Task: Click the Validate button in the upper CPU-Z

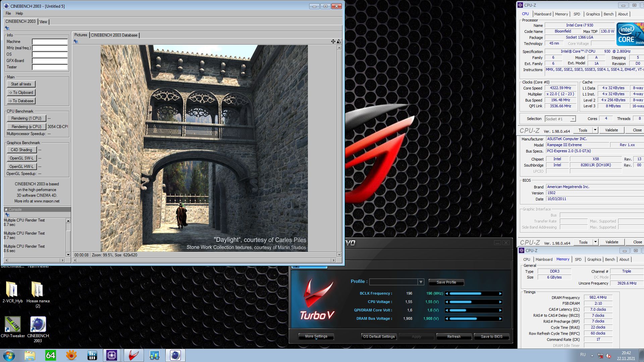Action: (611, 130)
